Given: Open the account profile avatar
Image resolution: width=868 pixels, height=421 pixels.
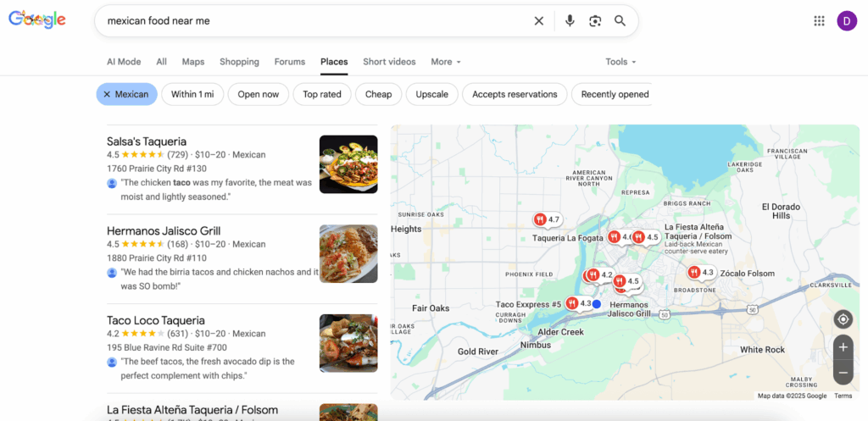Looking at the screenshot, I should coord(846,21).
